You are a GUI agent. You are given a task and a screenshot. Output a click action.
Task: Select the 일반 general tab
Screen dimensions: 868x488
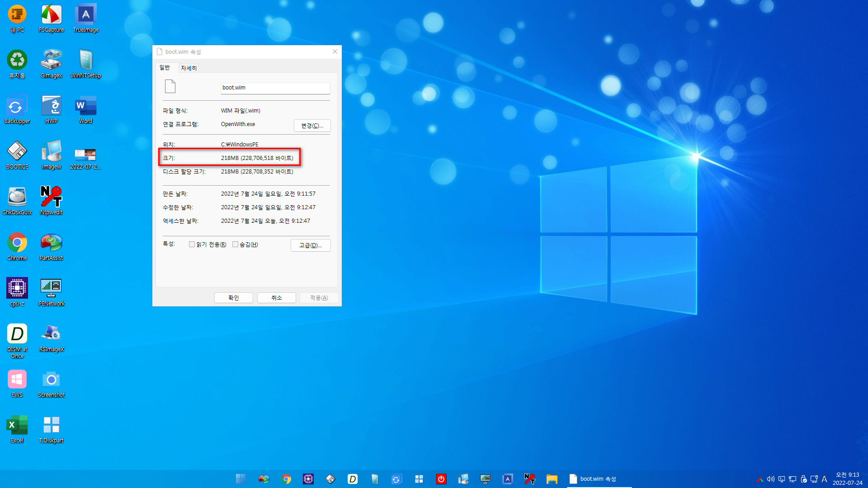[165, 68]
